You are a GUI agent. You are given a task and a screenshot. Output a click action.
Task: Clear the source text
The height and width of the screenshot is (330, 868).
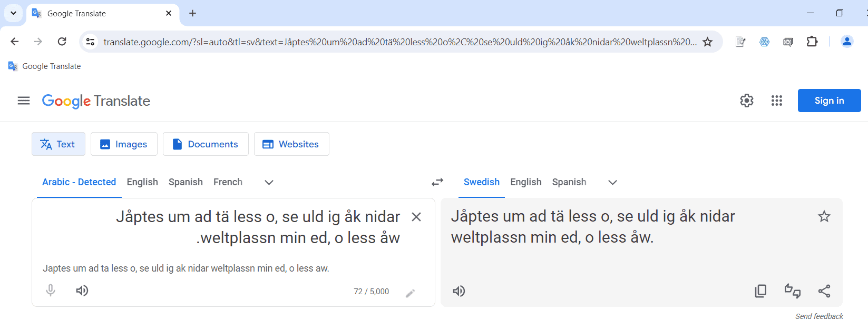416,217
